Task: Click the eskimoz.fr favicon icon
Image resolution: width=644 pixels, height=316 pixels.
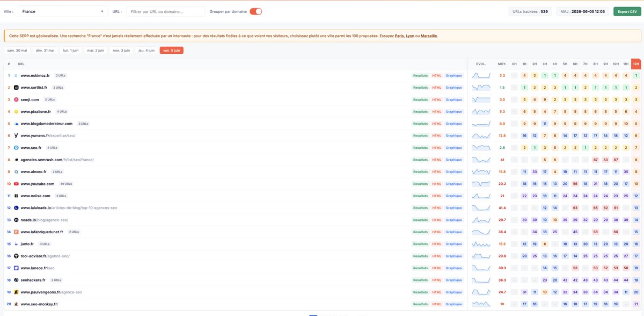Action: [16, 76]
